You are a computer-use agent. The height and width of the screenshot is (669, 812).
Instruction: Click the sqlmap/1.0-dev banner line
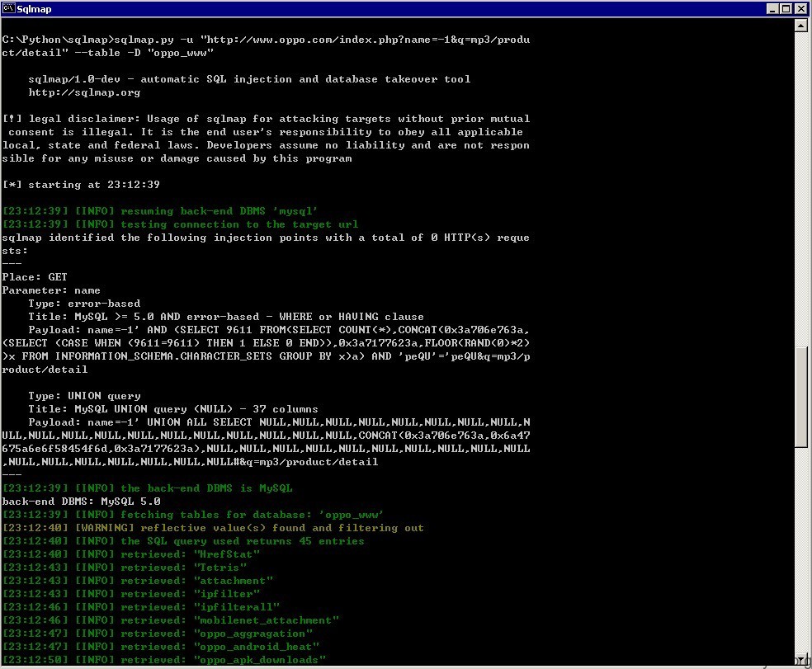(249, 79)
